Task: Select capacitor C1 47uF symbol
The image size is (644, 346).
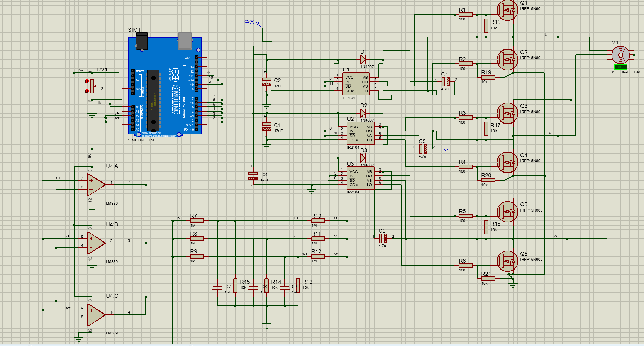Action: pyautogui.click(x=266, y=126)
